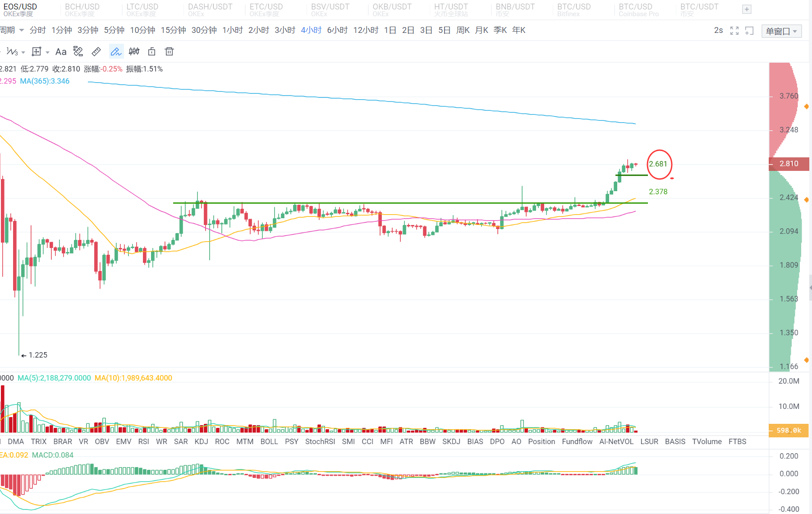This screenshot has width=812, height=514.
Task: Select the wave pattern drawing tool
Action: [12, 52]
